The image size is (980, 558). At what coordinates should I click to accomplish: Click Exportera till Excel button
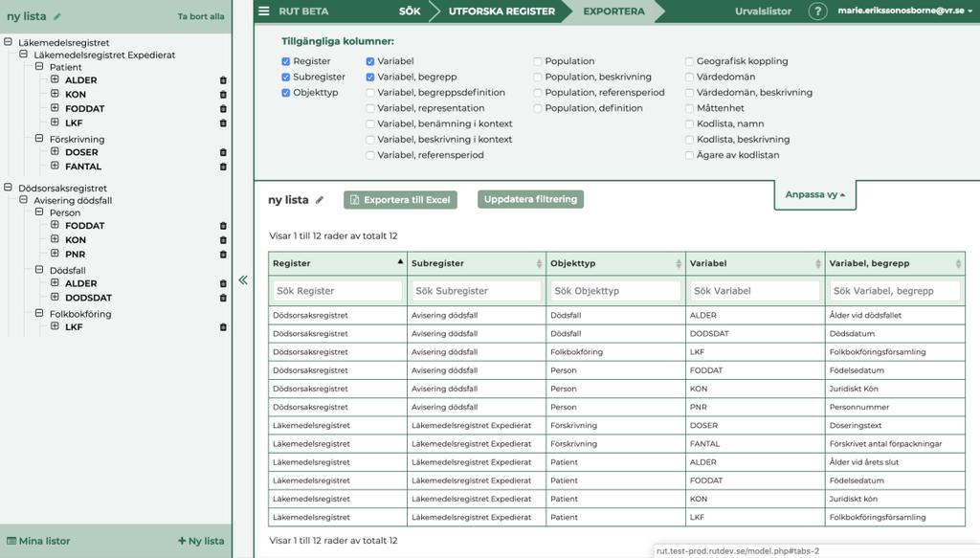click(x=401, y=200)
